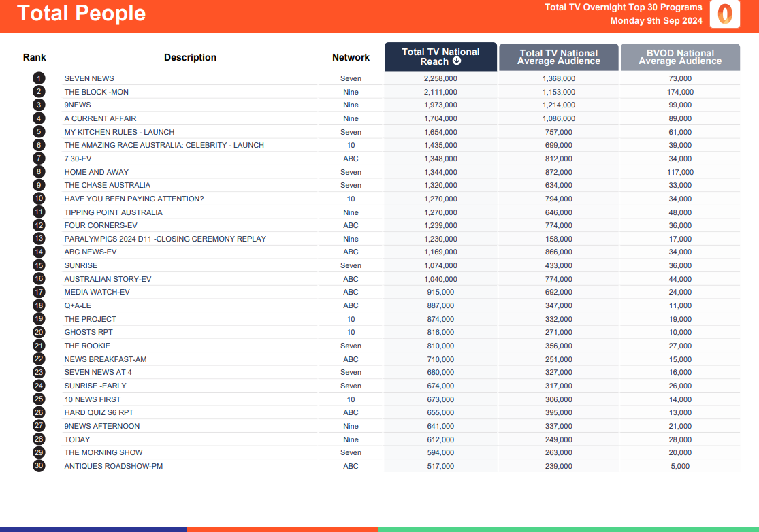Select MY KITCHEN RULES - LAUNCH text
Image resolution: width=759 pixels, height=532 pixels.
[x=119, y=132]
